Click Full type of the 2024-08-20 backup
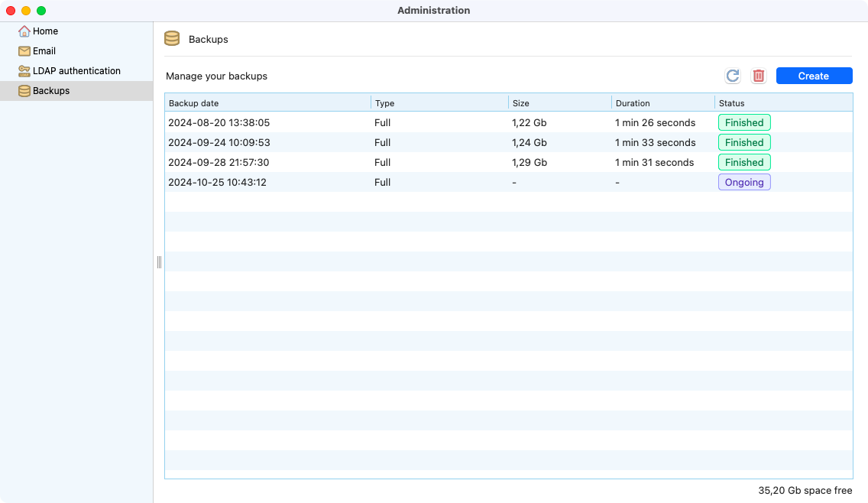The height and width of the screenshot is (503, 868). click(382, 122)
